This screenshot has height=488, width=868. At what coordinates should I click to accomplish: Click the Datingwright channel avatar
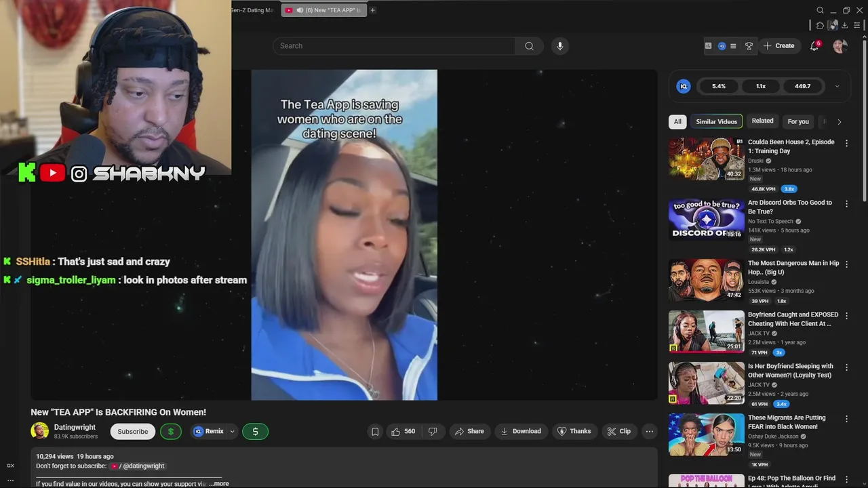coord(39,431)
